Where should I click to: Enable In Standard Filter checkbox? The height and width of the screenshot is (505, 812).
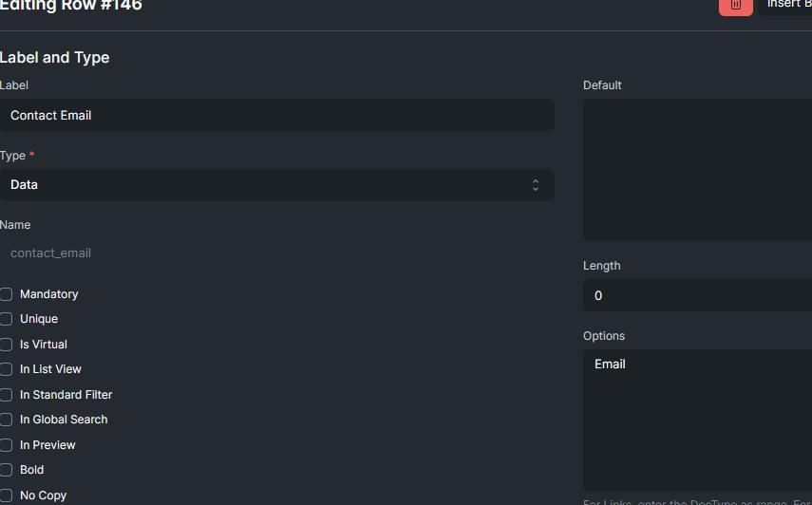pyautogui.click(x=7, y=395)
